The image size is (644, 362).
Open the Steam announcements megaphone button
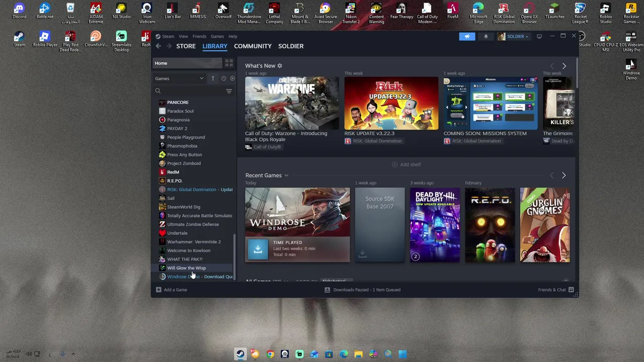(x=467, y=36)
